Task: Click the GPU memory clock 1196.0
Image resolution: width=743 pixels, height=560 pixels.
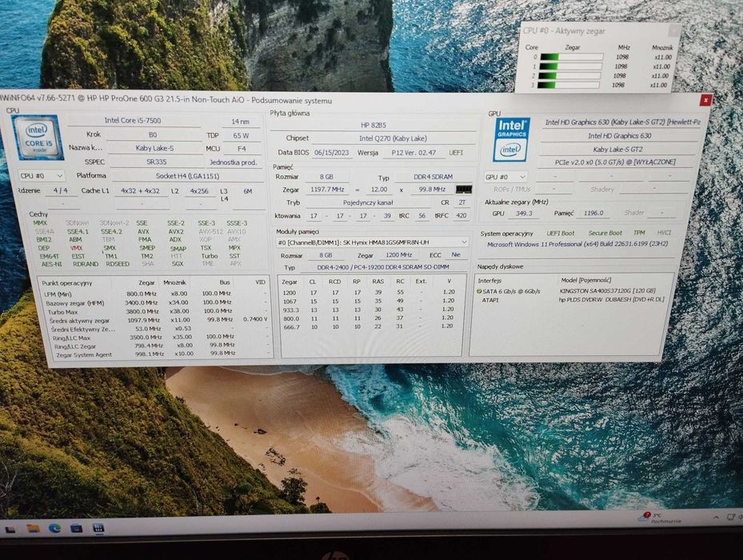Action: click(x=593, y=214)
